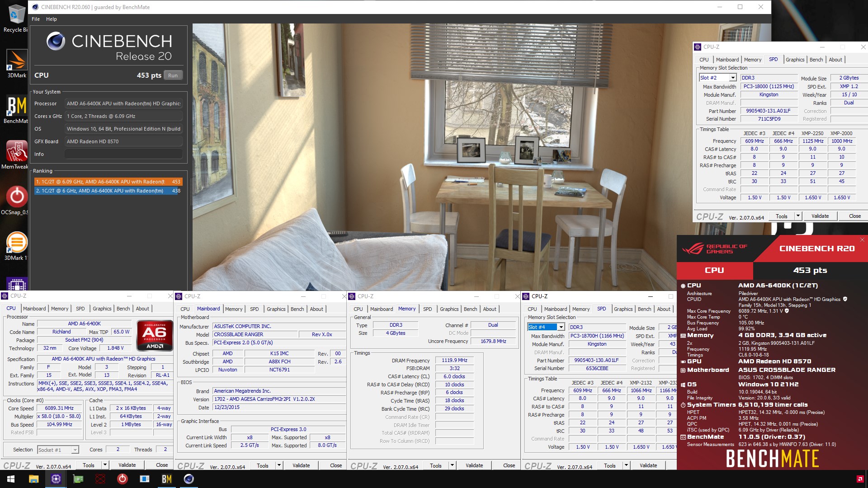This screenshot has height=488, width=868.
Task: Expand Tools arrow in the Slot #2 CPU-Z window
Action: click(x=798, y=216)
